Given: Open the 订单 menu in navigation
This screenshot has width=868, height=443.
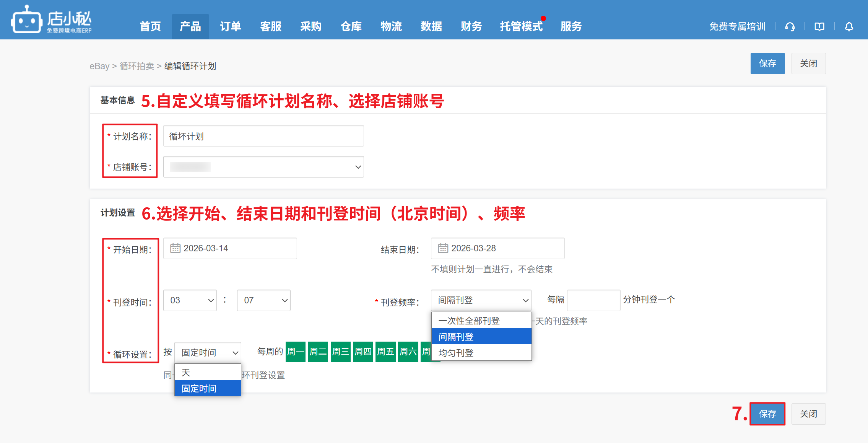Looking at the screenshot, I should pos(230,26).
